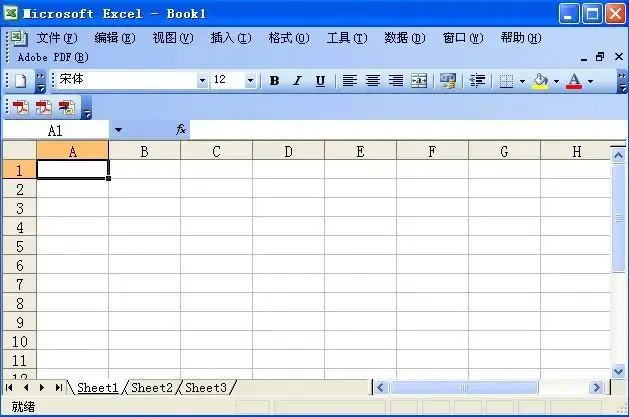Open 工具(T) menu
629x417 pixels.
[x=347, y=38]
